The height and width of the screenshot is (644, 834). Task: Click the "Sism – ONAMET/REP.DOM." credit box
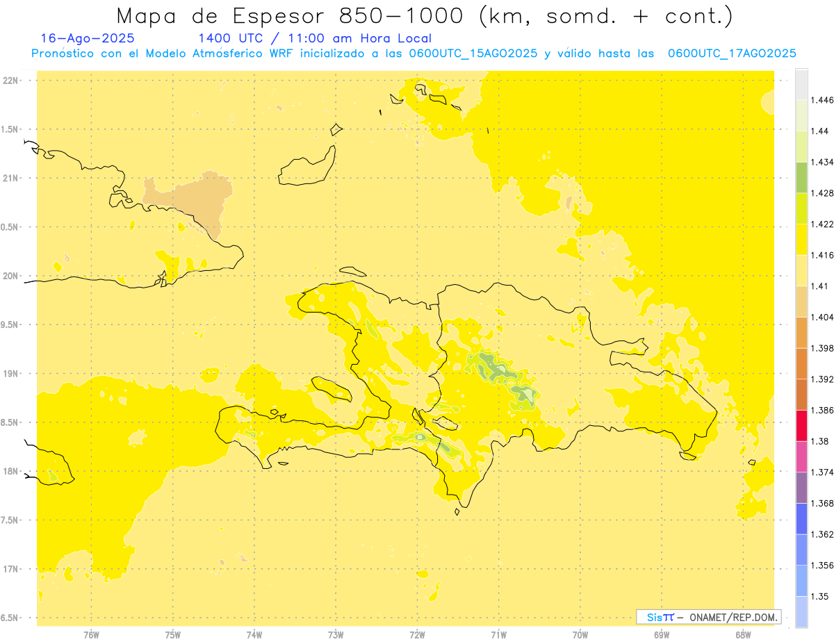pyautogui.click(x=709, y=617)
